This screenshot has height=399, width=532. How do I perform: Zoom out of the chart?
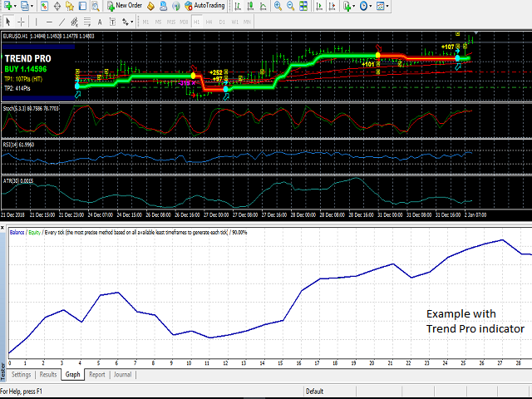pos(290,6)
